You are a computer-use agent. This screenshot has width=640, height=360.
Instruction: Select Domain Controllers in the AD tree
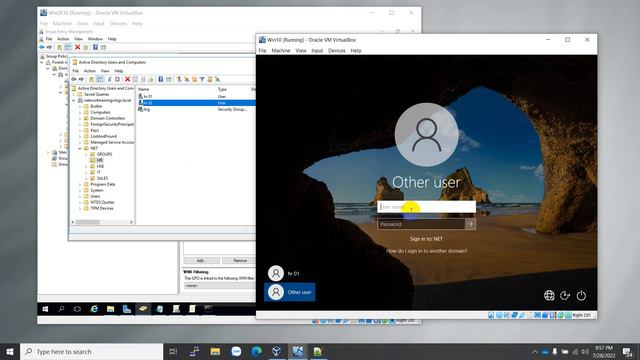click(x=107, y=118)
